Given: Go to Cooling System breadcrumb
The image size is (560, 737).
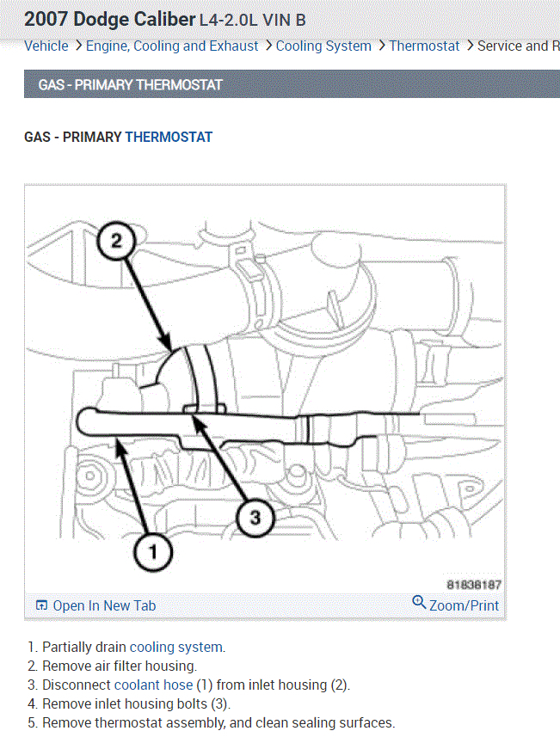Looking at the screenshot, I should point(323,46).
